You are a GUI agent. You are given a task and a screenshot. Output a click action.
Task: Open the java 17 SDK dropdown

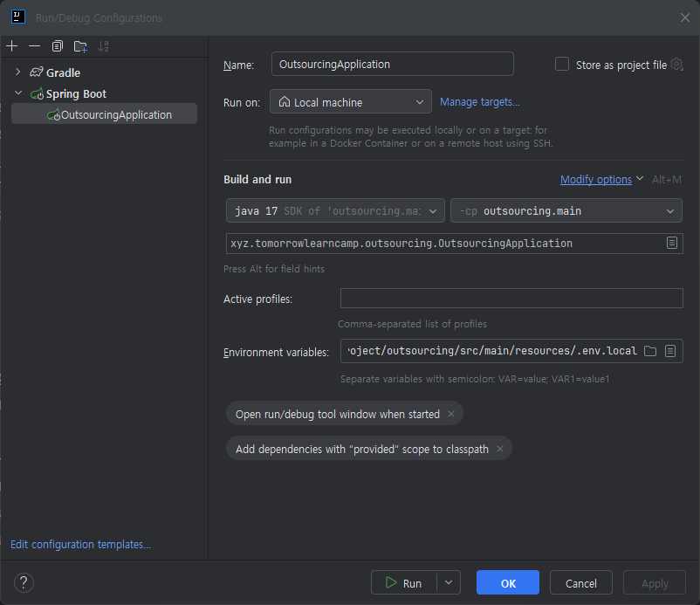pos(335,210)
